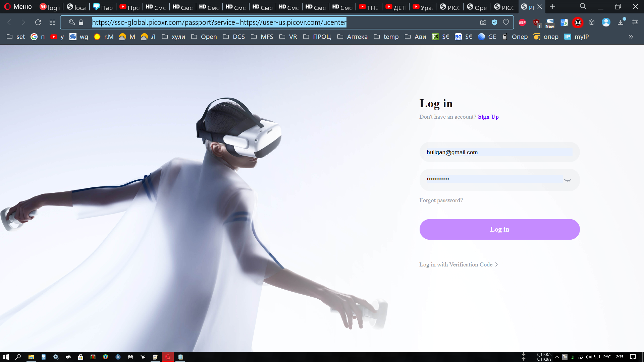The height and width of the screenshot is (362, 644).
Task: Open the extensions cube icon
Action: (x=592, y=22)
